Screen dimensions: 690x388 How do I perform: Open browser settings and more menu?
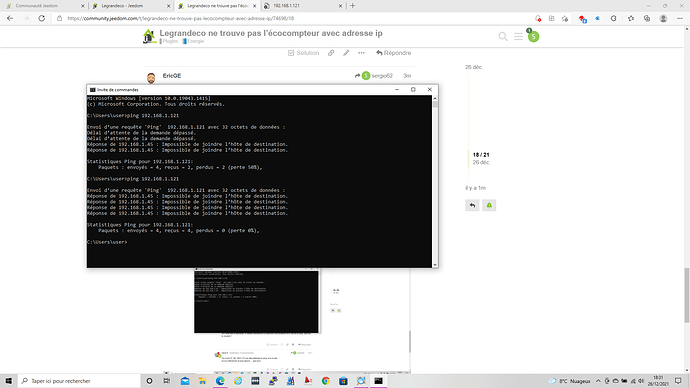click(x=679, y=18)
